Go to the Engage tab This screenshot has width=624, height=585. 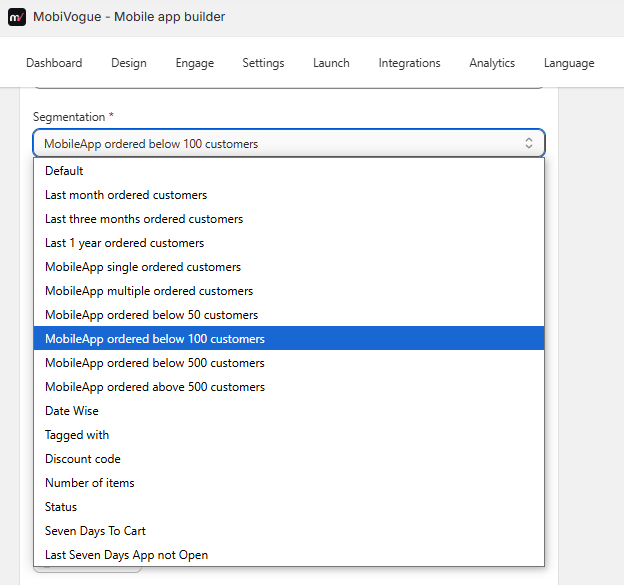tap(195, 63)
